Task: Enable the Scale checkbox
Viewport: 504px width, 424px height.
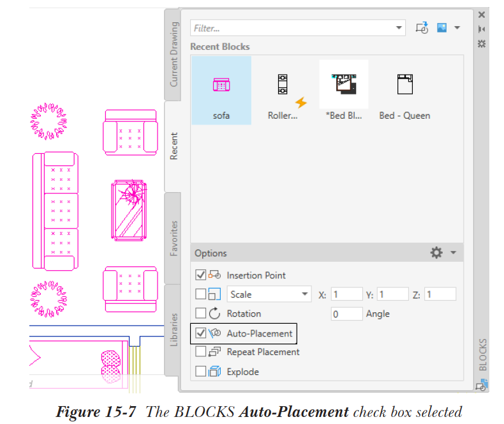Action: [200, 294]
